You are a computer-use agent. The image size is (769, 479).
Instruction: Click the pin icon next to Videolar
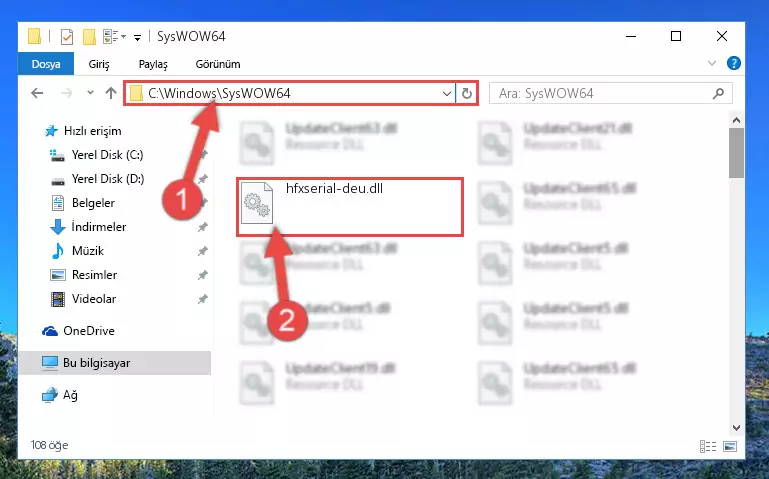tap(202, 299)
